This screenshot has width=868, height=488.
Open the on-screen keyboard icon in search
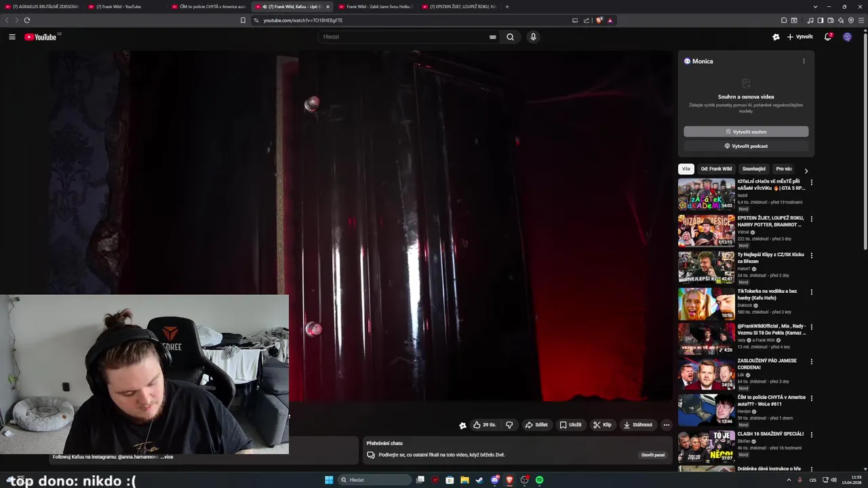(493, 37)
